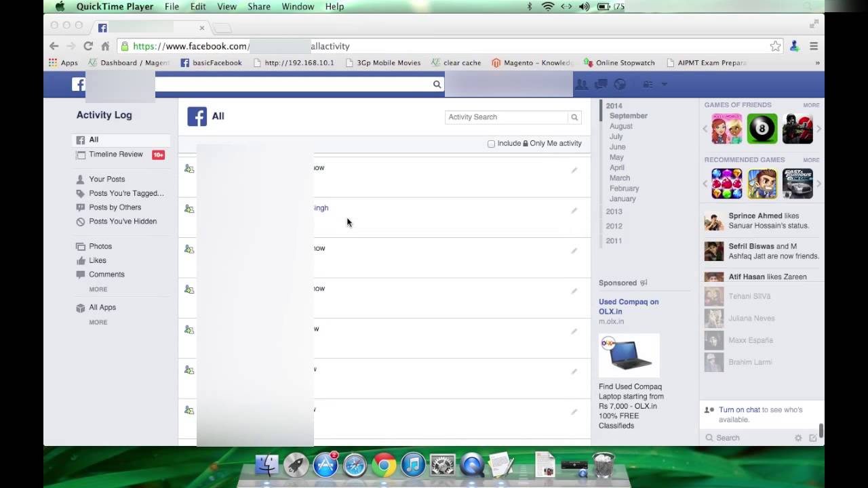
Task: Expand the 2013 year in timeline
Action: pyautogui.click(x=614, y=211)
